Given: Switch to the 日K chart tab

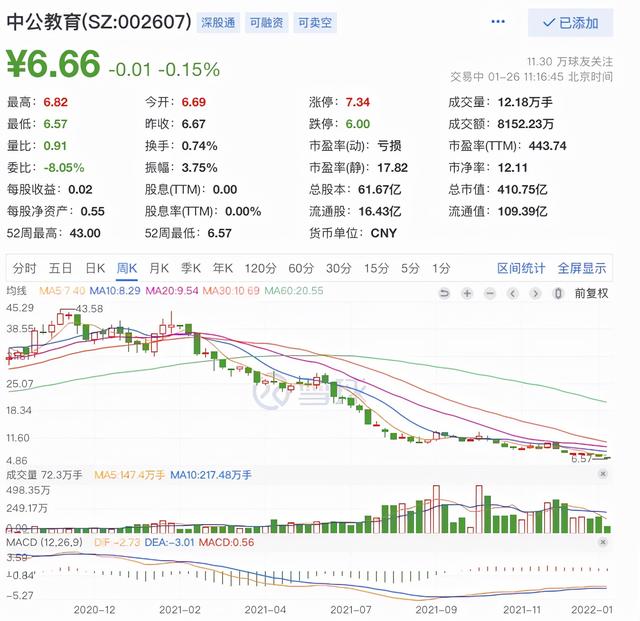Looking at the screenshot, I should [x=96, y=268].
